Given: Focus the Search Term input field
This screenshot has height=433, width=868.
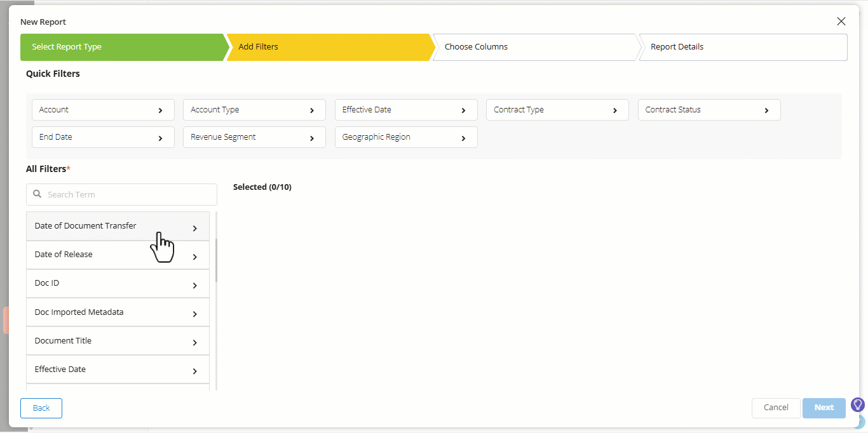Looking at the screenshot, I should click(x=121, y=194).
